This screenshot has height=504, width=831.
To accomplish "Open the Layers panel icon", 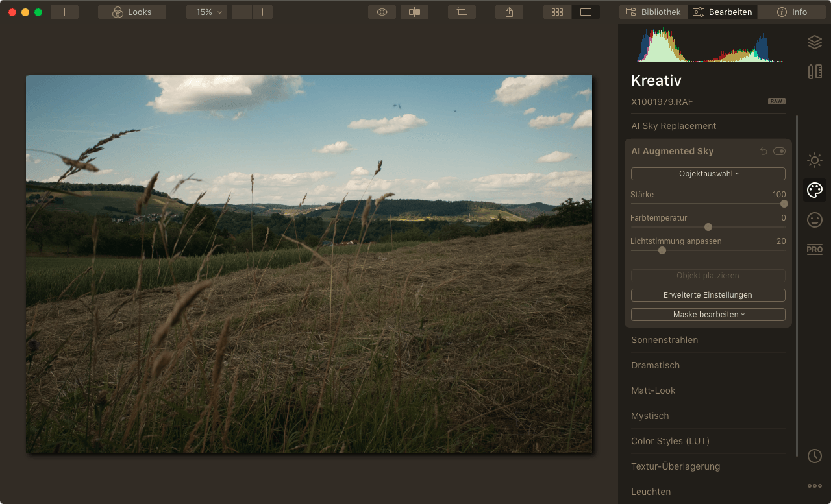I will pos(814,42).
